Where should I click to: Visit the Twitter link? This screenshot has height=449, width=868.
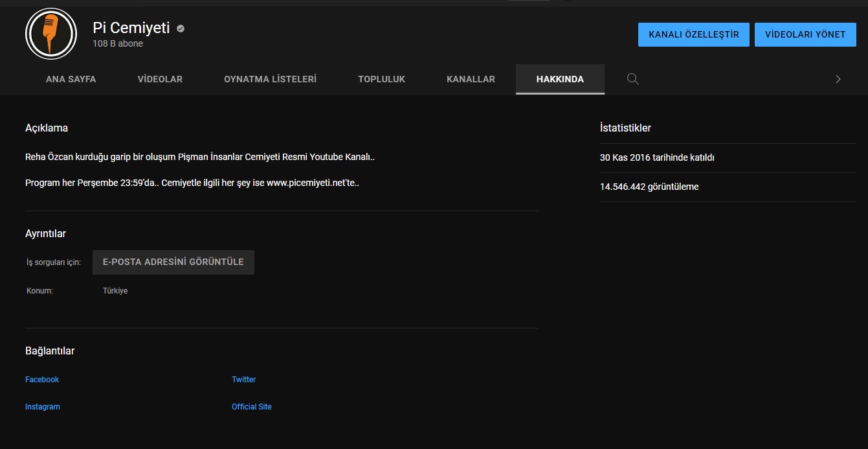pos(244,380)
